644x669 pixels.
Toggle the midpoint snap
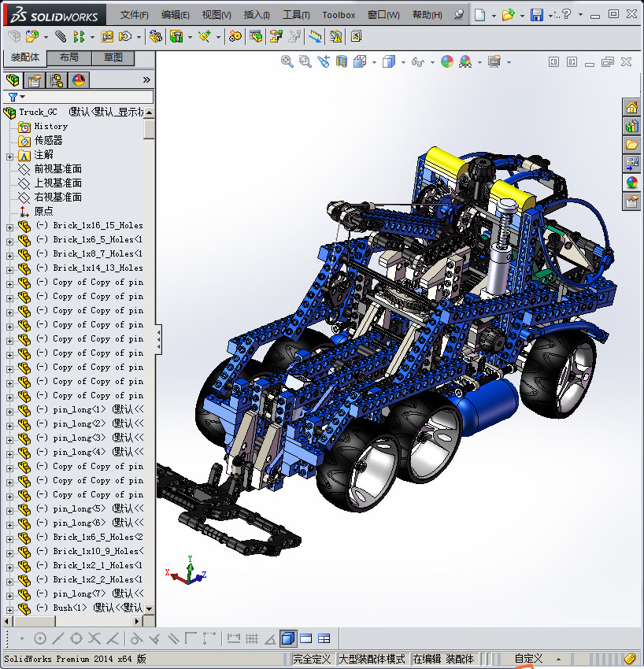(x=58, y=638)
